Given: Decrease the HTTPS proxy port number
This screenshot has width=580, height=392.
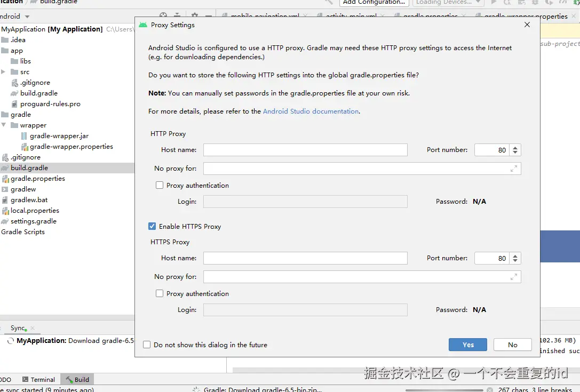Looking at the screenshot, I should coord(515,261).
